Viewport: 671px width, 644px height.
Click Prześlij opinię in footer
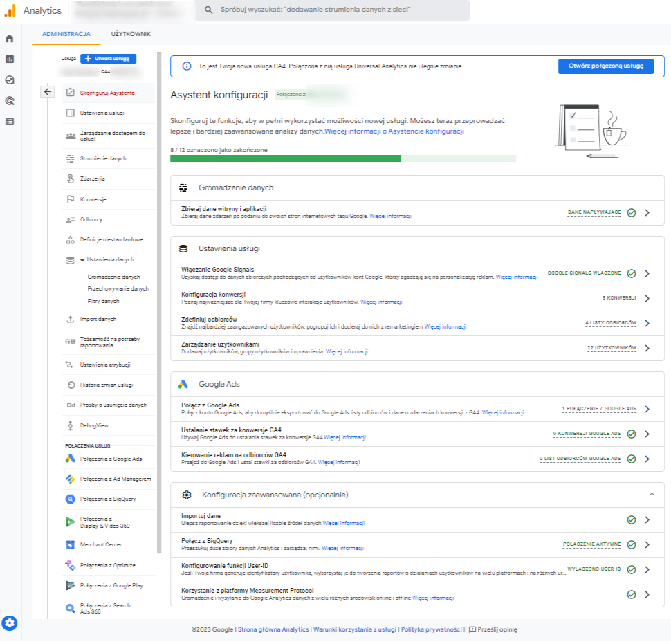tap(493, 629)
